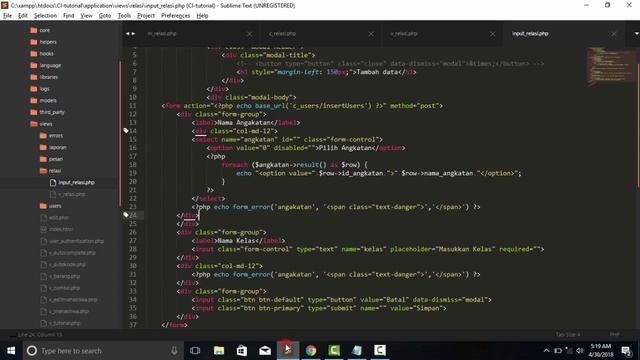
Task: Open the Help menu
Action: pyautogui.click(x=202, y=16)
